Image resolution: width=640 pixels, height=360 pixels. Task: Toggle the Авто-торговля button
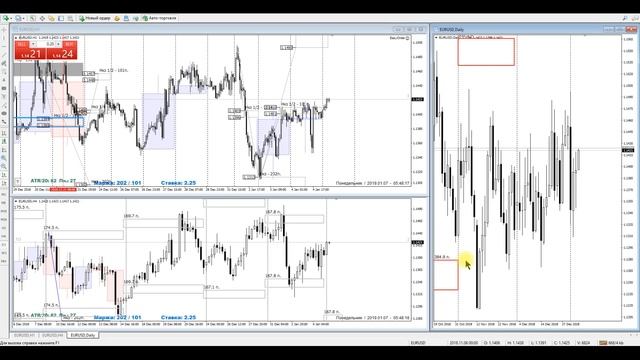pyautogui.click(x=159, y=18)
